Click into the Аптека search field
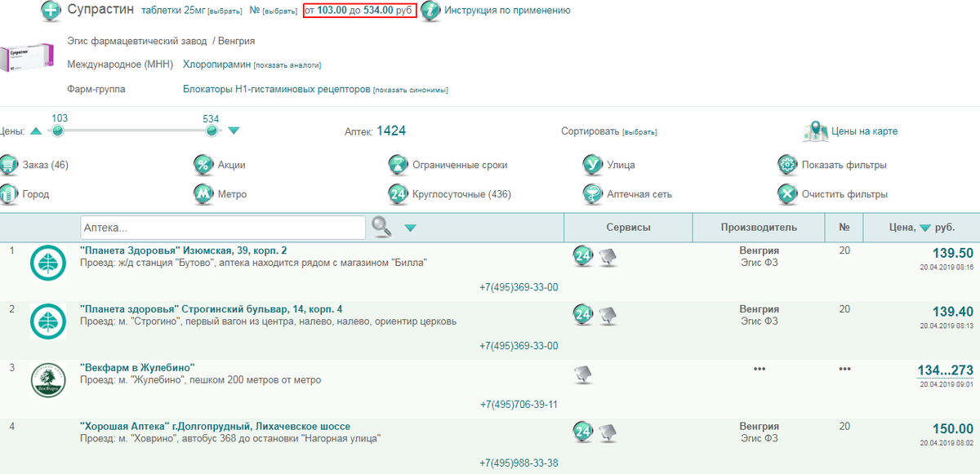Image resolution: width=980 pixels, height=474 pixels. [x=223, y=227]
